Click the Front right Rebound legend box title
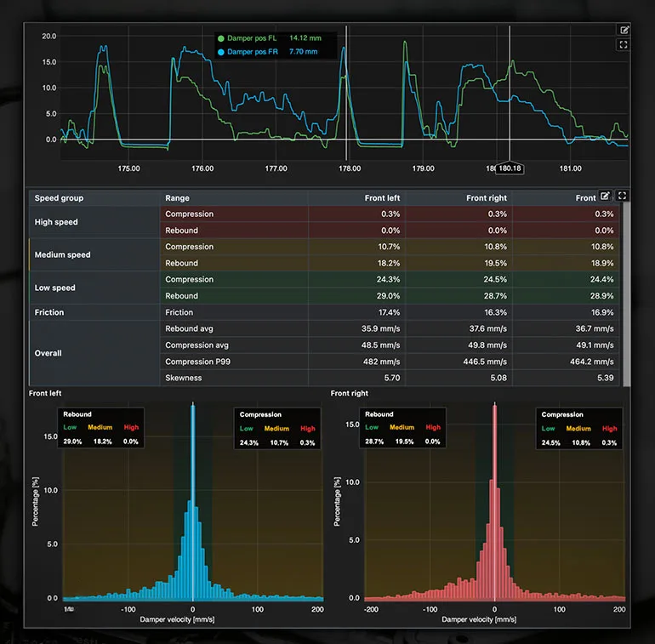The image size is (655, 644). click(379, 414)
